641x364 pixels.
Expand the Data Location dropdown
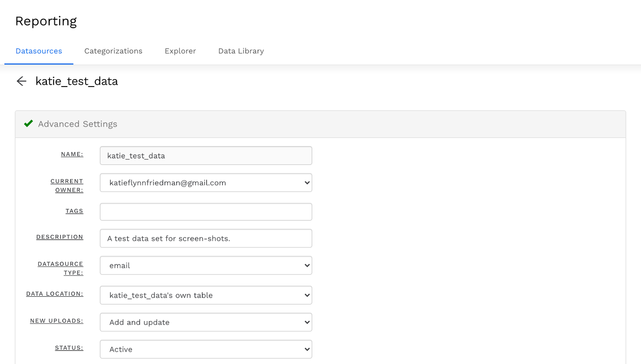(x=206, y=296)
